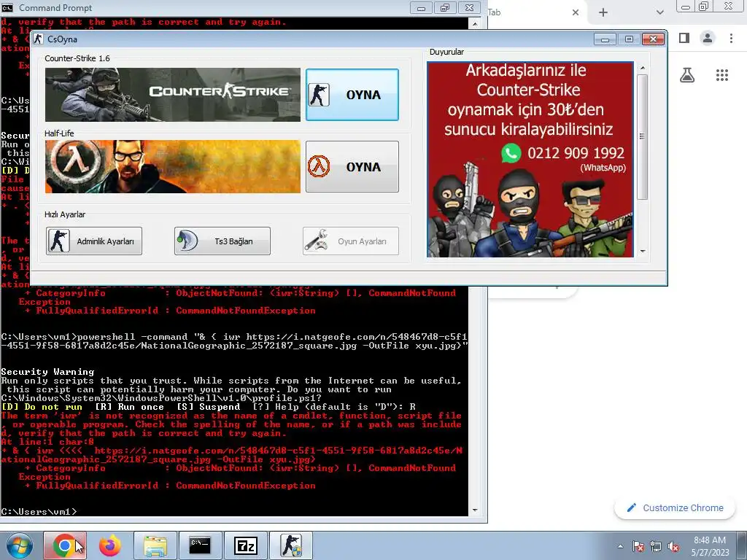The width and height of the screenshot is (747, 560).
Task: Click the TeamSpeak icon on Ts3 Bağlan
Action: [187, 241]
